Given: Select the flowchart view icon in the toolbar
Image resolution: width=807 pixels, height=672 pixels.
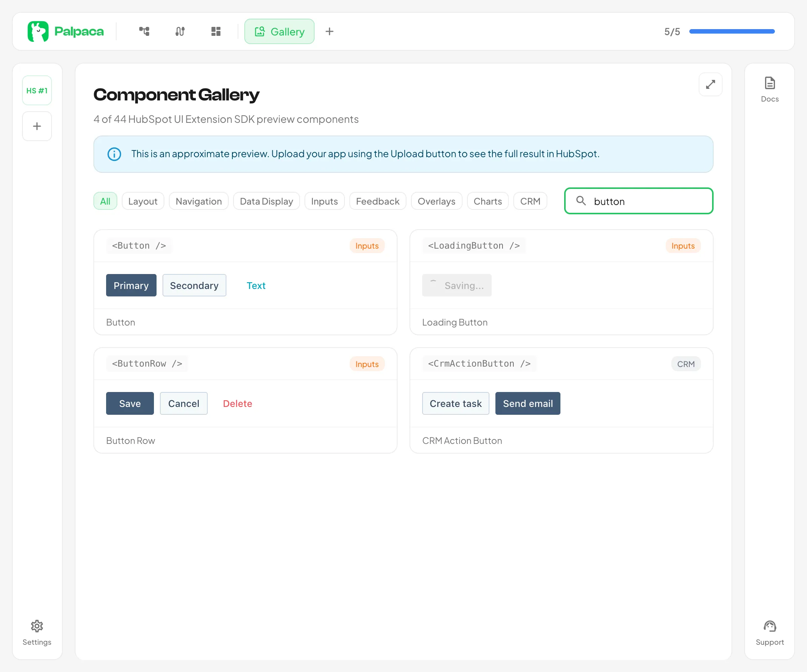Looking at the screenshot, I should [144, 31].
